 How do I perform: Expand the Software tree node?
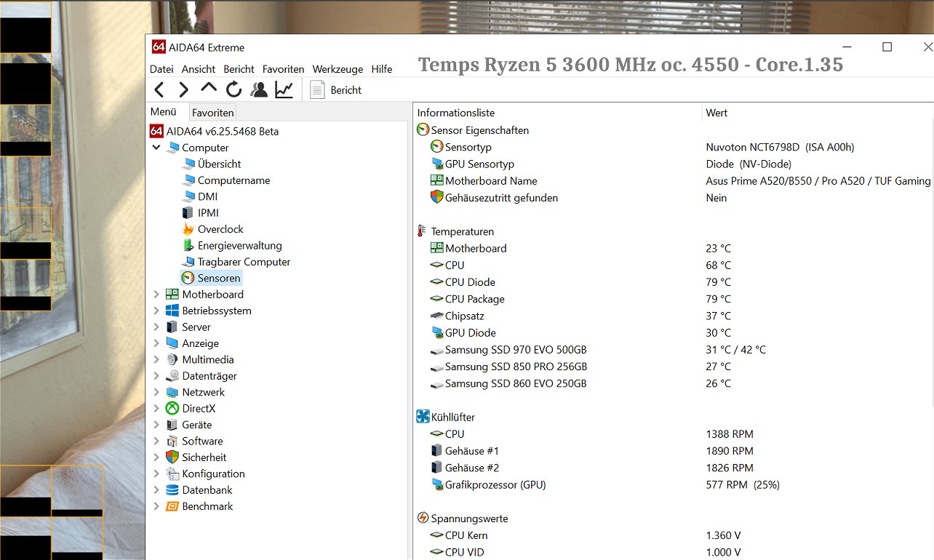pyautogui.click(x=156, y=441)
